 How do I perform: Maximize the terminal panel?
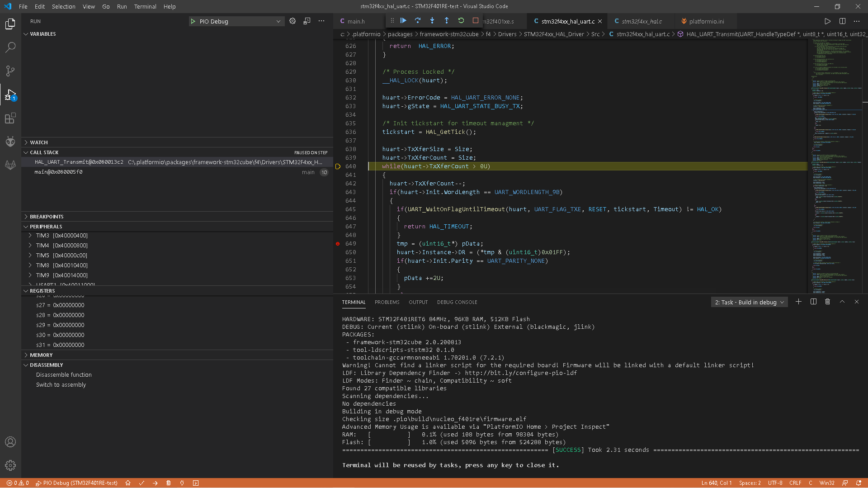(842, 302)
